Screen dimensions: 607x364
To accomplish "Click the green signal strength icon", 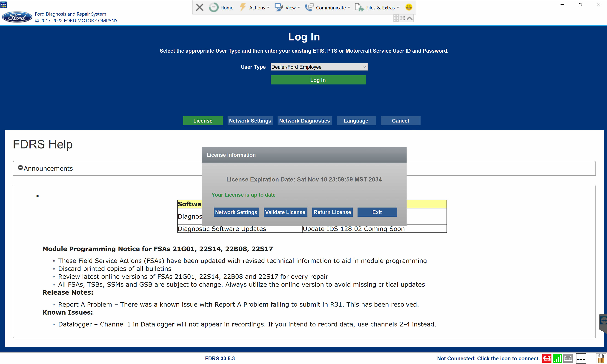I will click(x=557, y=359).
